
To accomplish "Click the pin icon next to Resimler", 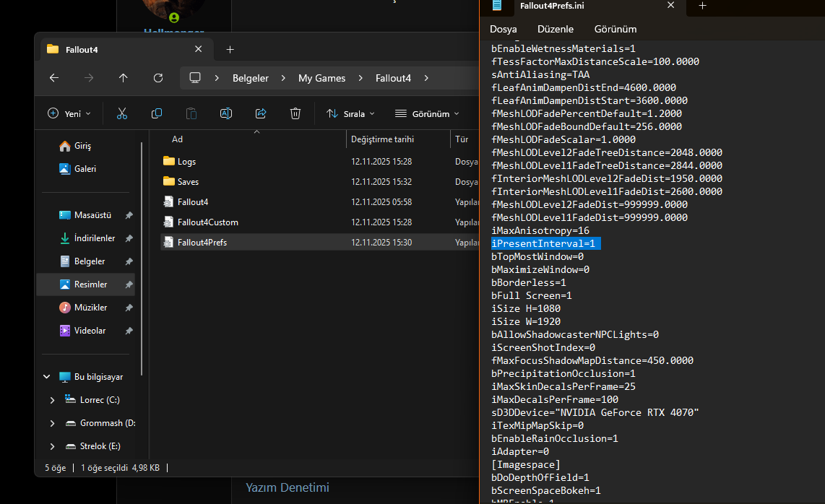I will click(x=129, y=284).
